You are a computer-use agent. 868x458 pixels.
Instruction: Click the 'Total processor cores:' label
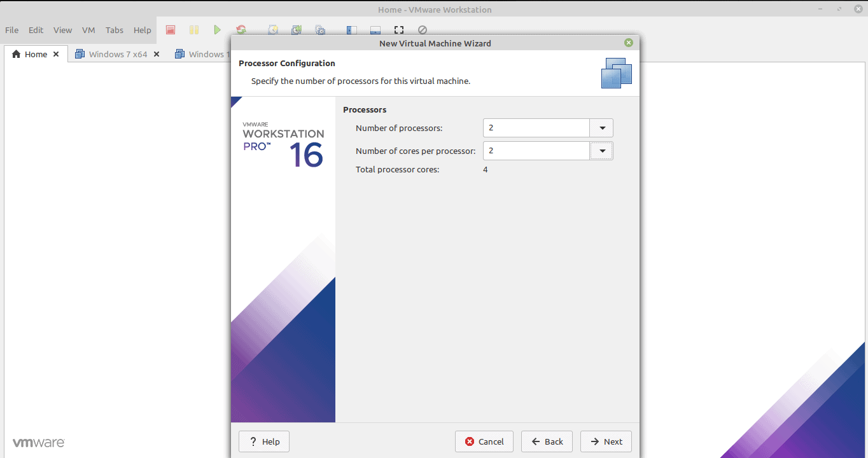click(398, 169)
